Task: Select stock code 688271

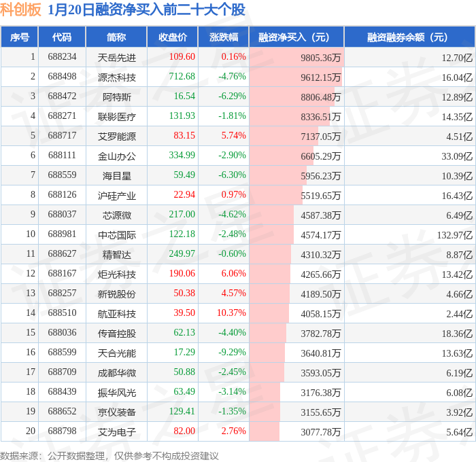Action: [62, 115]
